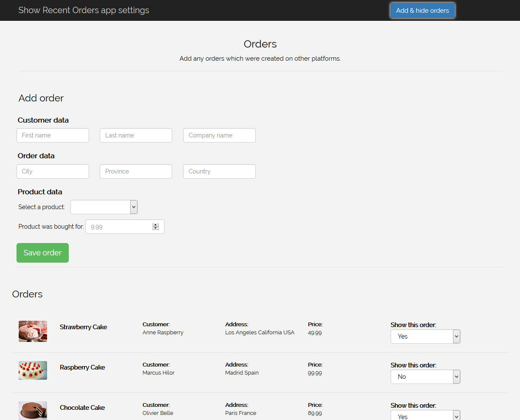Viewport: 520px width, 420px height.
Task: Click the Company name input field
Action: coord(219,135)
